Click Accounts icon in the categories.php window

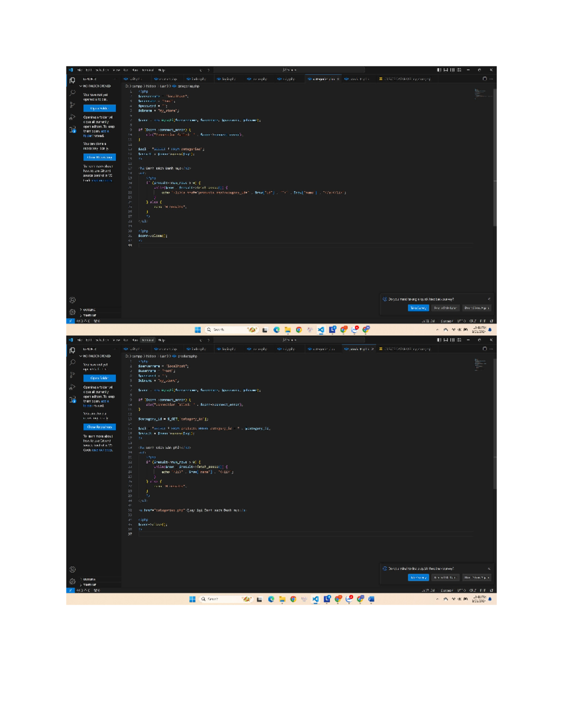[x=72, y=300]
